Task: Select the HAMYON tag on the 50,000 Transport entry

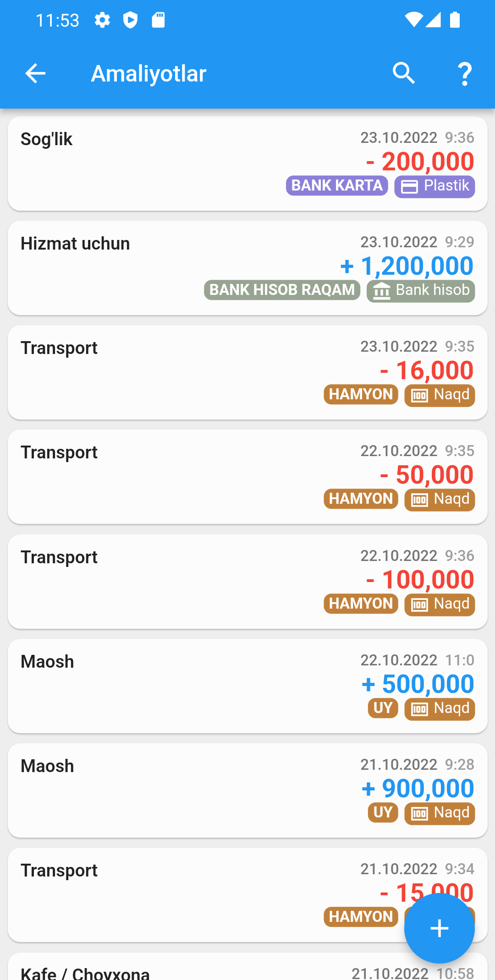Action: (361, 499)
